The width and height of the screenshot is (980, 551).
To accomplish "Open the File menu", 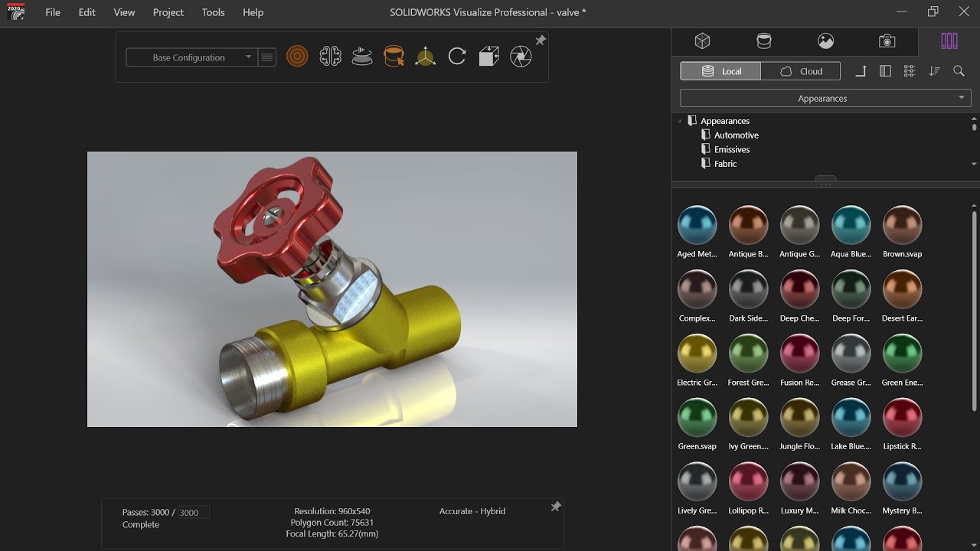I will pyautogui.click(x=53, y=12).
